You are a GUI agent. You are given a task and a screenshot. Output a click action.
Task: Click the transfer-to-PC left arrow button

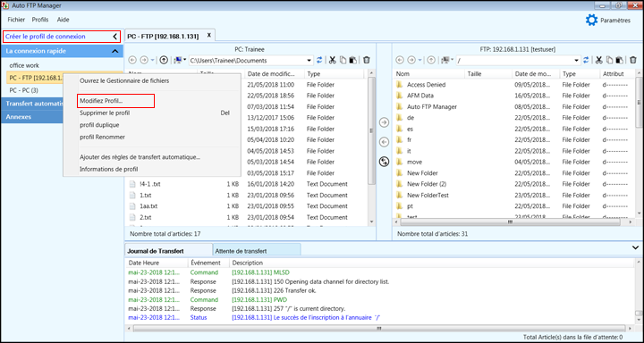(384, 142)
